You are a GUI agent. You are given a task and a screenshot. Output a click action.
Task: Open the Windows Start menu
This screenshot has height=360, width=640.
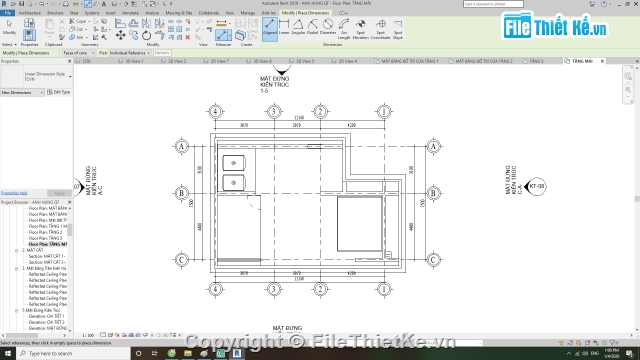pos(8,353)
